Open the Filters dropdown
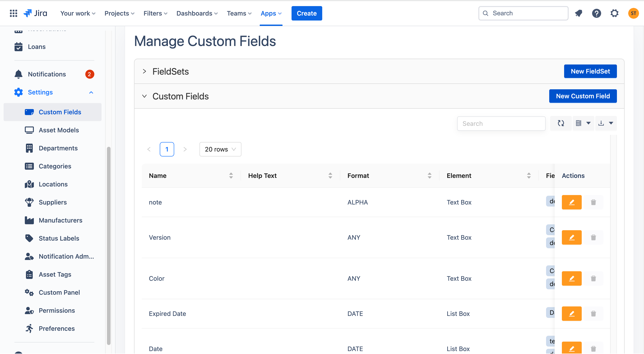Viewport: 644px width, 354px height. click(x=155, y=13)
